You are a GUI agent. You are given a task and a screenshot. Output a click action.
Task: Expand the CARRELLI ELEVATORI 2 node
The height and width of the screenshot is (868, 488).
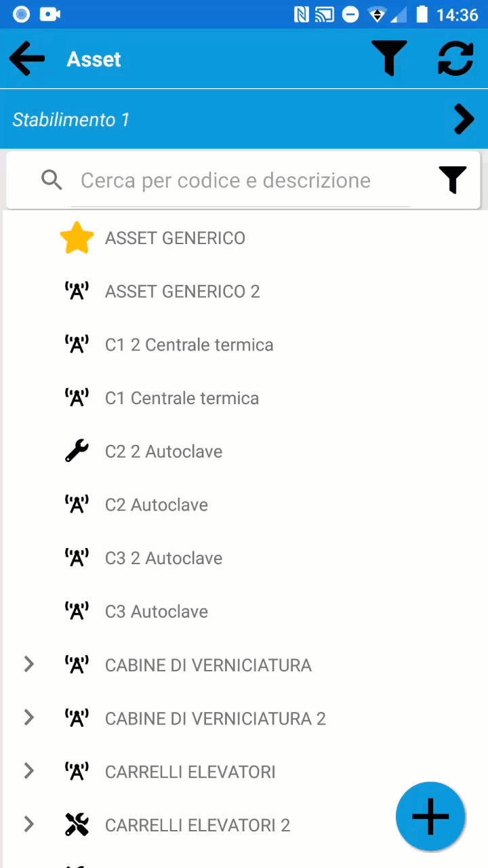pos(28,825)
